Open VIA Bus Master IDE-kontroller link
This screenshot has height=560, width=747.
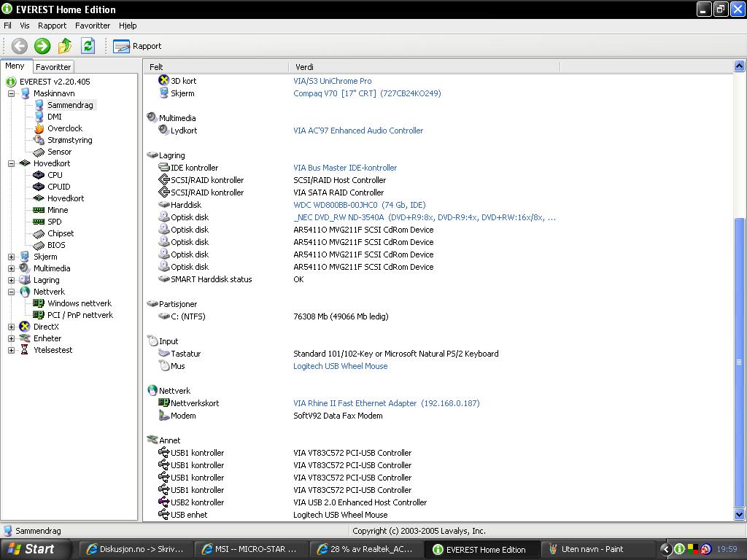coord(345,168)
